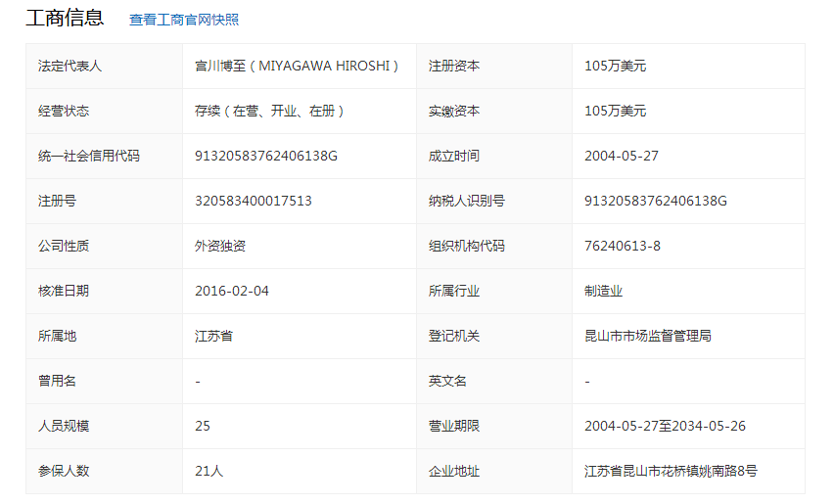The image size is (834, 504).
Task: Click the date 2004-05-27
Action: [x=622, y=156]
